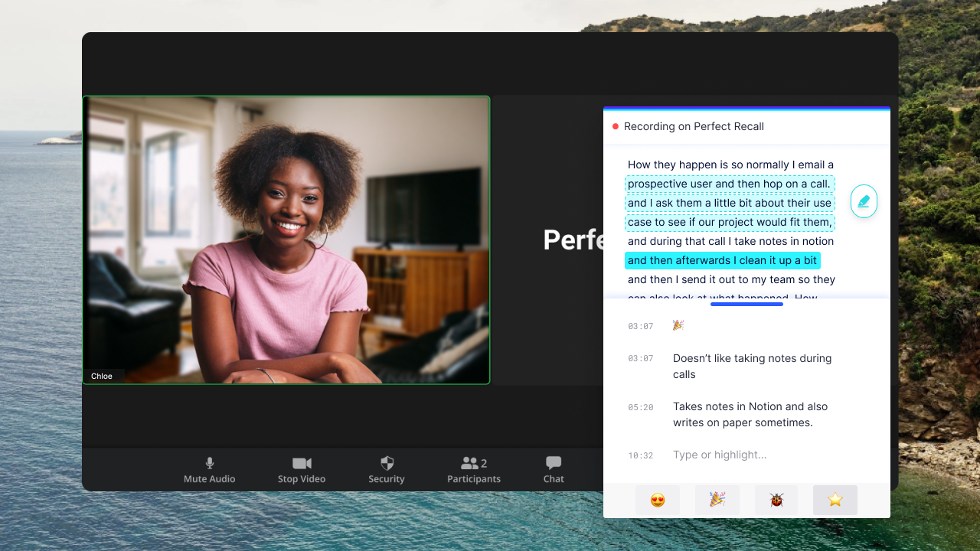The width and height of the screenshot is (980, 551).
Task: Jump to the 05:20 timestamp
Action: pos(640,408)
